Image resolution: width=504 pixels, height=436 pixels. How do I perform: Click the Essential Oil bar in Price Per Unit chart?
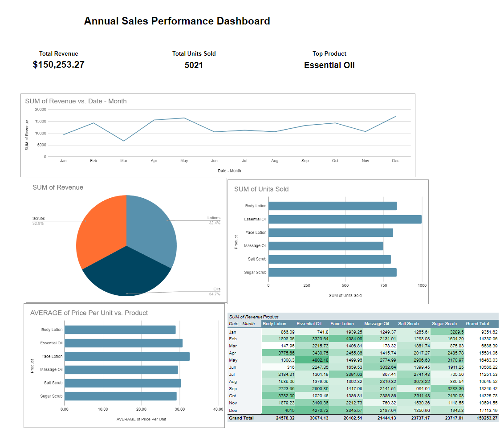point(123,343)
